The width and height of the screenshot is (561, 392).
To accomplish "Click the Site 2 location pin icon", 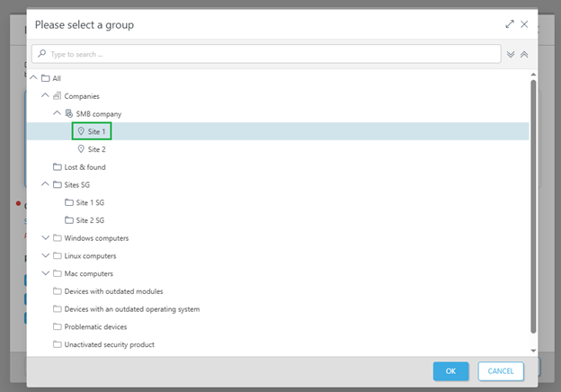I will (x=81, y=149).
